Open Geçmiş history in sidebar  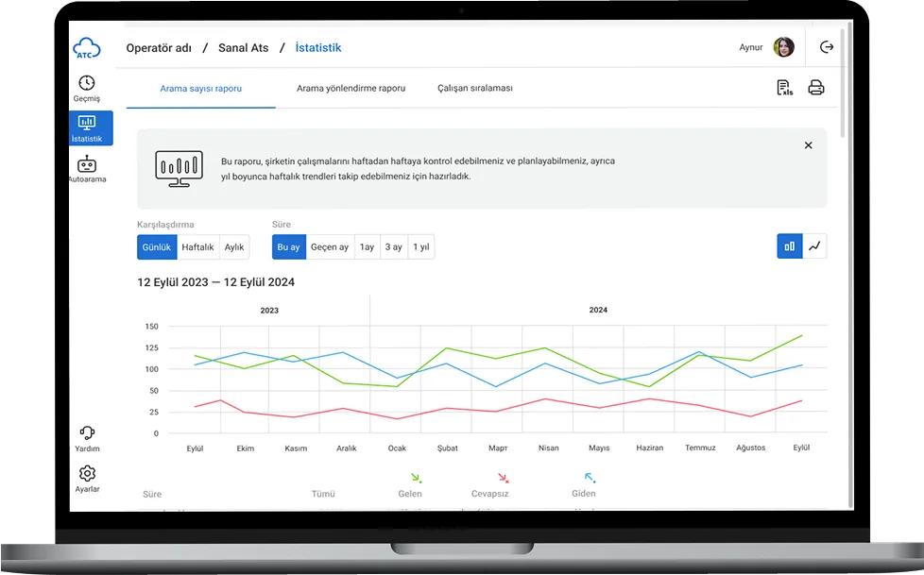[x=87, y=89]
